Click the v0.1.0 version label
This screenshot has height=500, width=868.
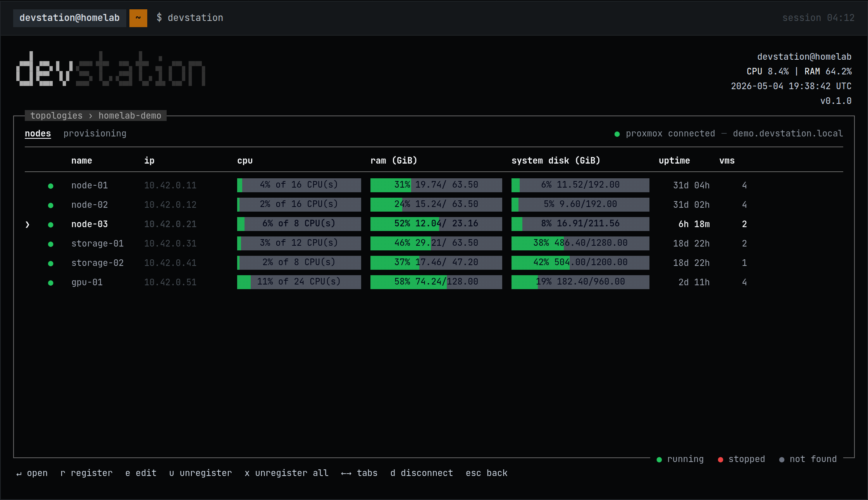836,101
